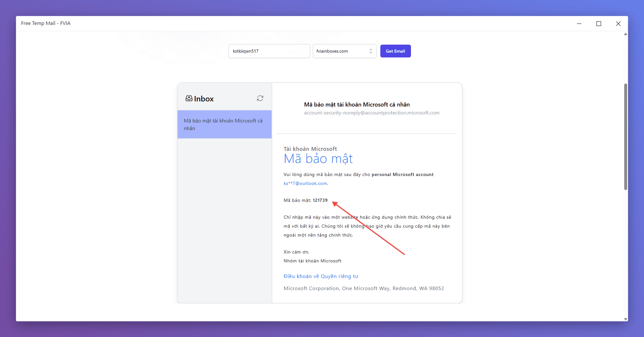The height and width of the screenshot is (337, 644).
Task: Click the inbox tray icon
Action: (189, 98)
